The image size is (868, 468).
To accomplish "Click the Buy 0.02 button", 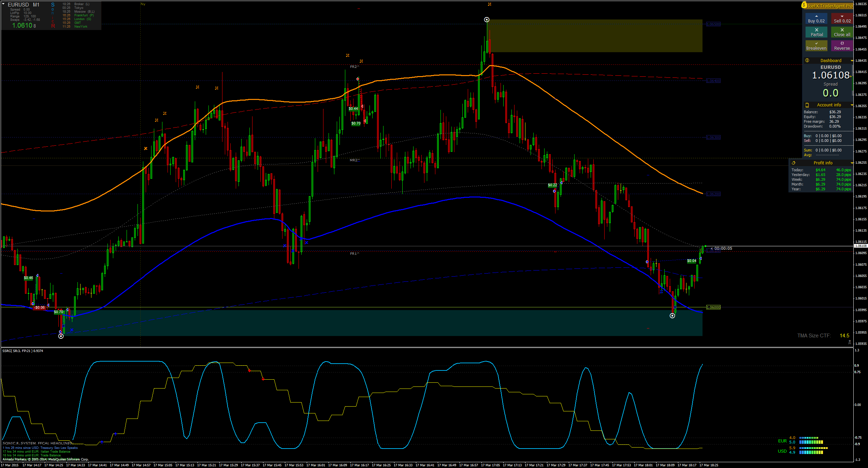I will tap(816, 19).
